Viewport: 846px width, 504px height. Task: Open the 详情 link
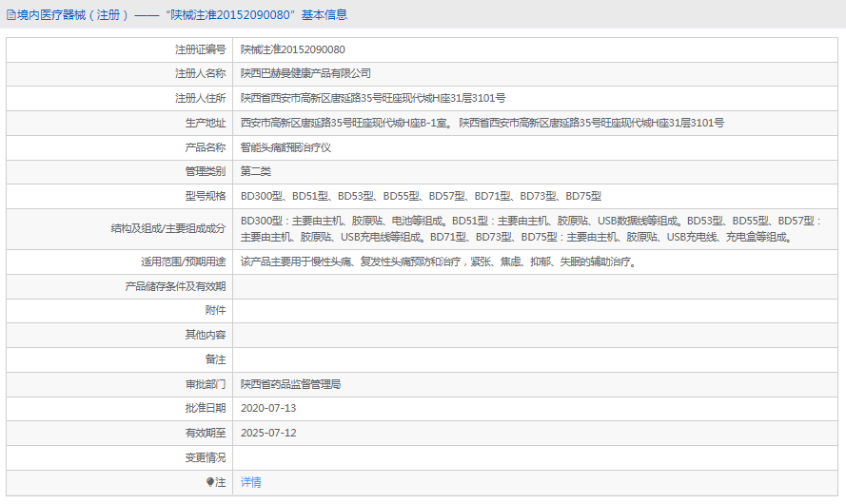250,482
